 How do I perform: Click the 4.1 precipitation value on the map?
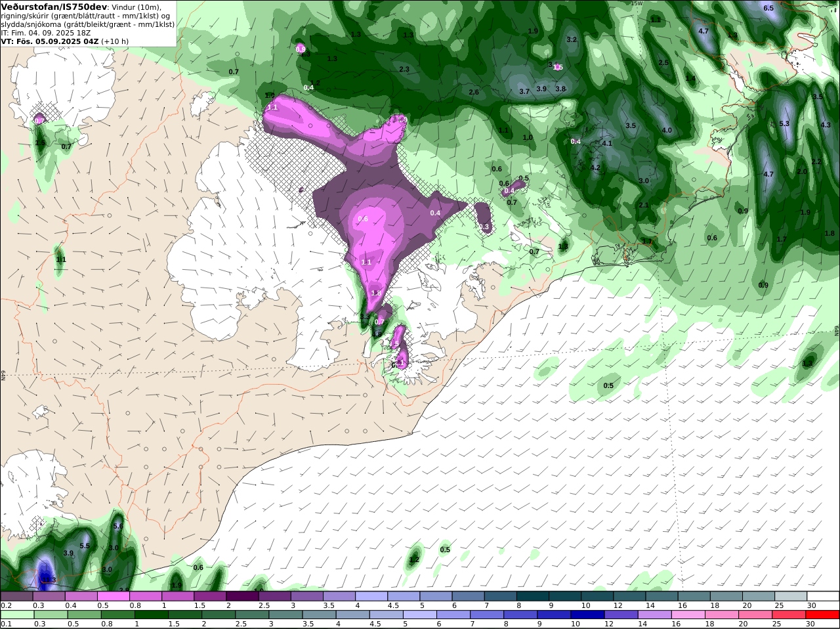pos(607,143)
